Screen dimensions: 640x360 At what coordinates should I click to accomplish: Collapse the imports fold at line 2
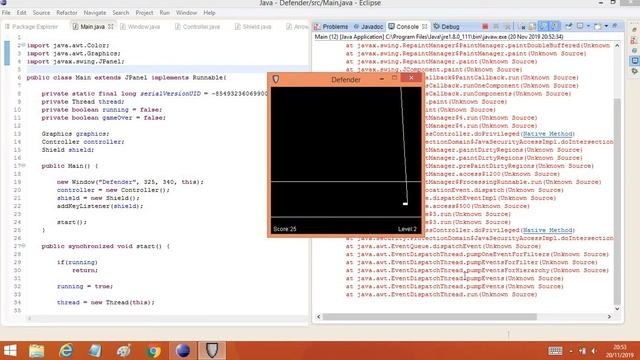click(23, 45)
